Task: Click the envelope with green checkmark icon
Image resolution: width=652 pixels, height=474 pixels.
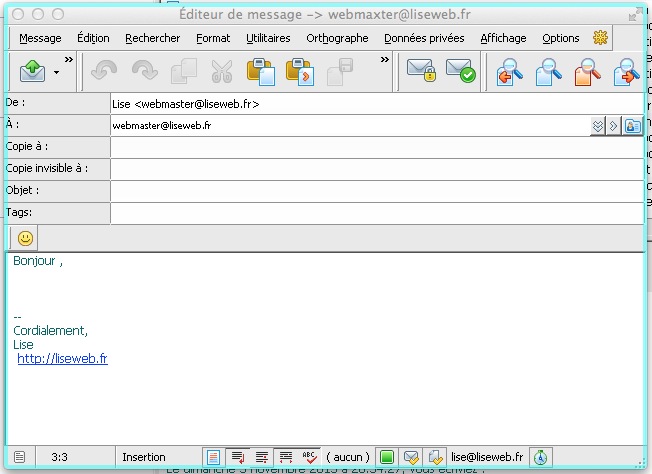Action: (459, 72)
